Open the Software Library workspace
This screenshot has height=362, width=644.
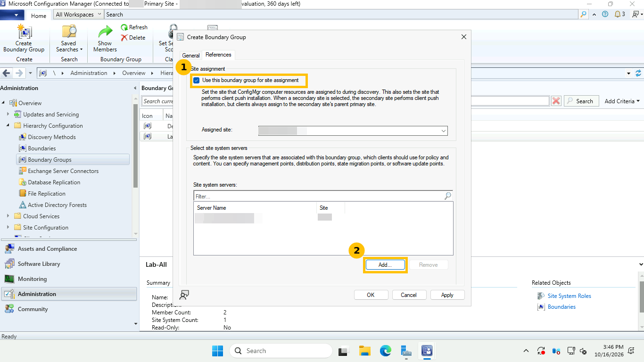point(69,264)
